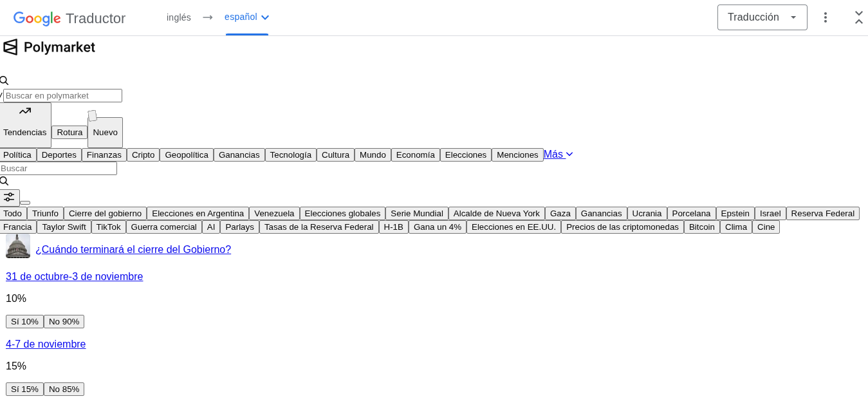The image size is (868, 403).
Task: Select the Ucrania tag
Action: (647, 213)
